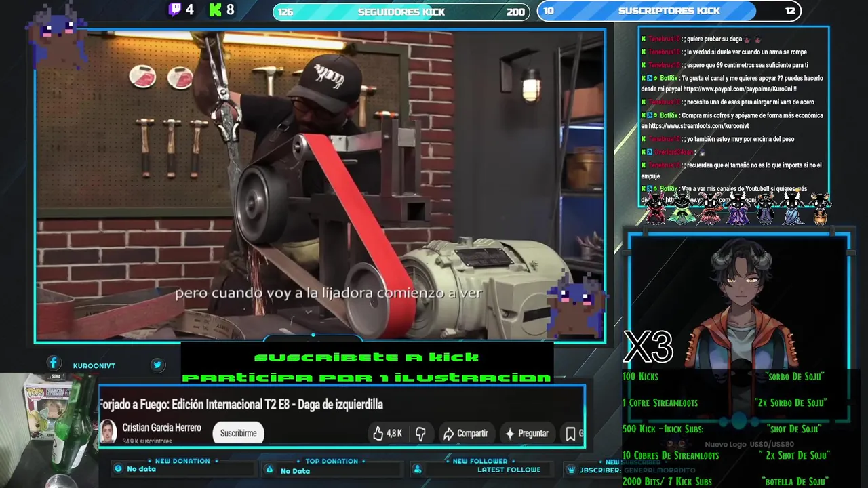Screen dimensions: 868x488
Task: Click the subtitle 'pero cuando voy a la lijadora'
Action: coord(328,293)
